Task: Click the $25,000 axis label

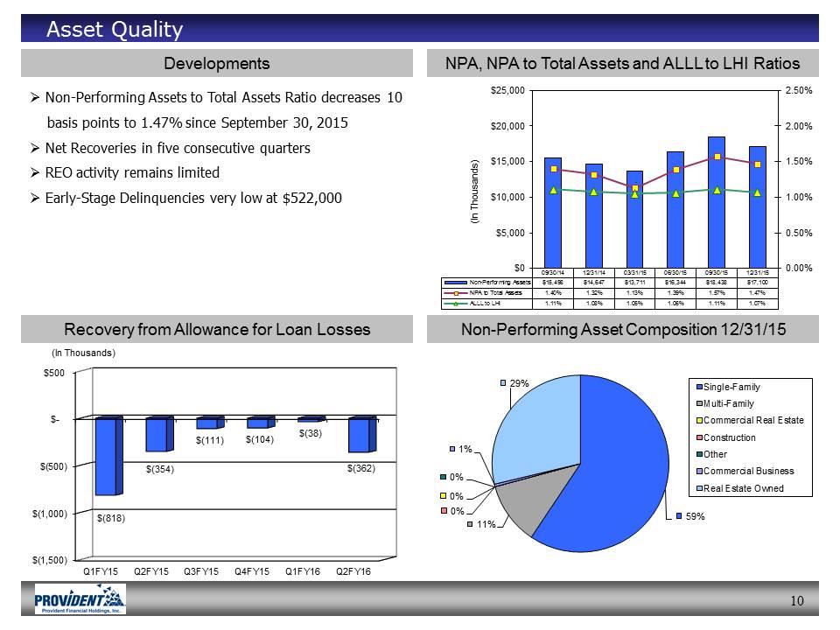Action: (507, 90)
